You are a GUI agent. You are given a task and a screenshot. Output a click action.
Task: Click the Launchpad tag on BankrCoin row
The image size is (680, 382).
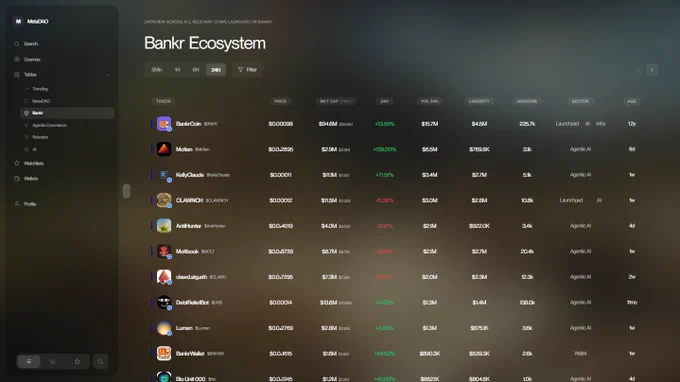click(567, 124)
